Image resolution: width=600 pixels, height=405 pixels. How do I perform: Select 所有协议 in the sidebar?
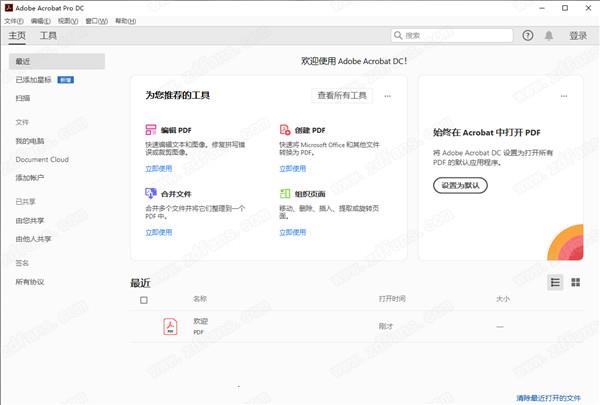pyautogui.click(x=30, y=282)
